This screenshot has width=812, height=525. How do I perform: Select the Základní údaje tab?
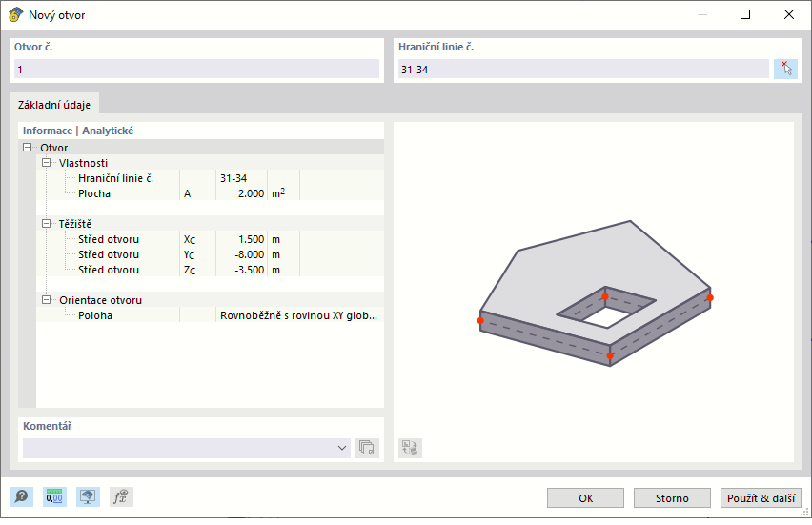[x=54, y=105]
